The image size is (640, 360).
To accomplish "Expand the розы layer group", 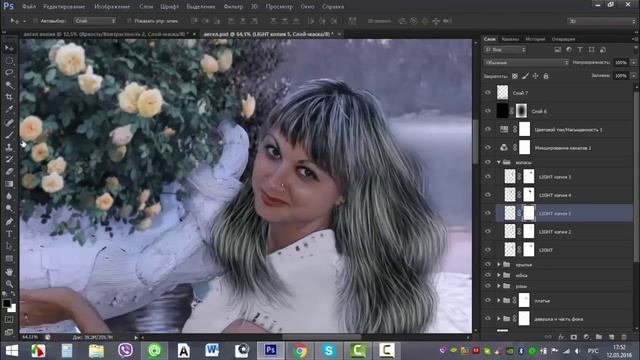I will [x=499, y=286].
